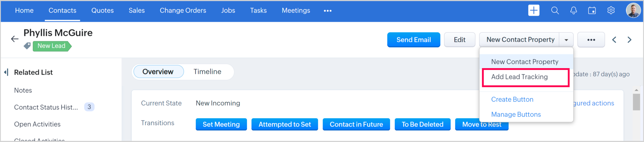Open the notifications bell
This screenshot has width=644, height=142.
coord(573,11)
